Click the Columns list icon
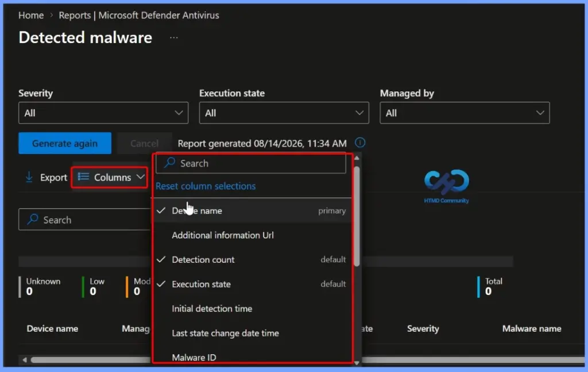The height and width of the screenshot is (372, 588). click(83, 177)
